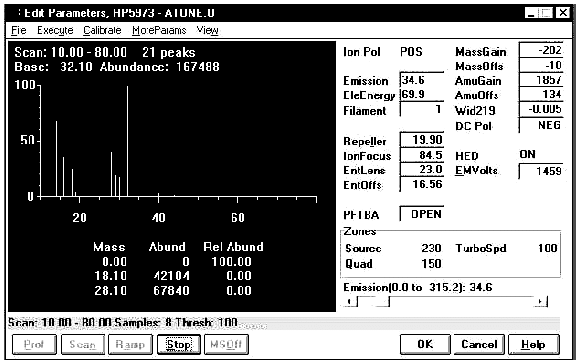Open the View menu
578x364 pixels.
pos(207,30)
